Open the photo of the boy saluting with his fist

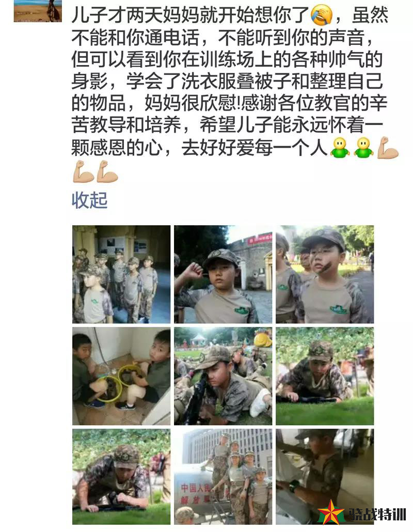coord(223,274)
